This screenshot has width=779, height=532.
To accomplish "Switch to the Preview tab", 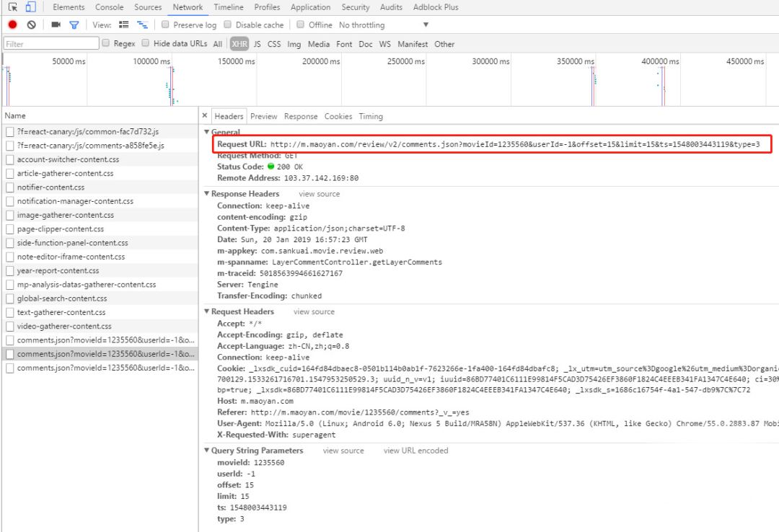I will point(264,116).
